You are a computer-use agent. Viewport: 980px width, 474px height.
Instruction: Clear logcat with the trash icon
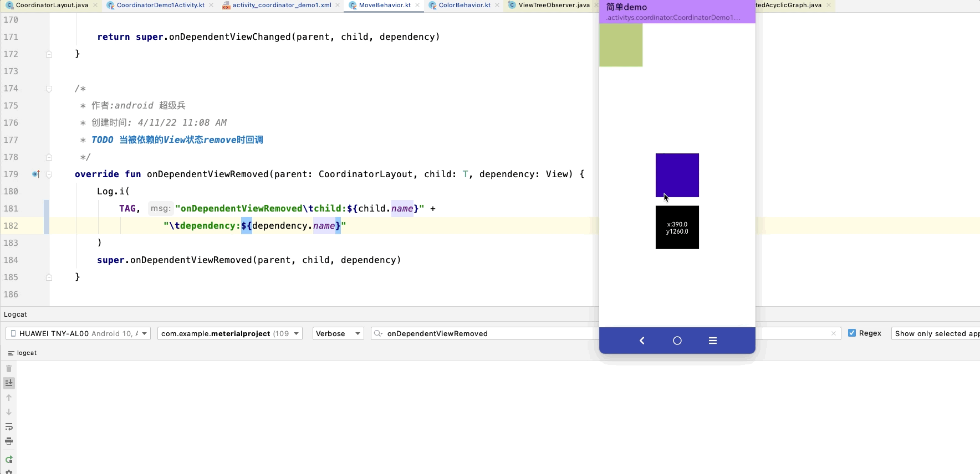point(9,369)
